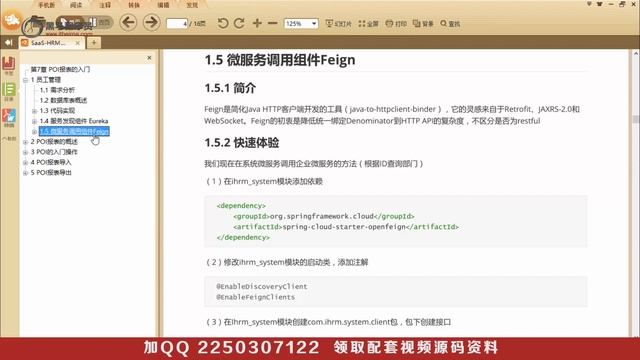
Task: Jump to outline entry '1.4 服务发现组件 Eureka'
Action: point(74,121)
